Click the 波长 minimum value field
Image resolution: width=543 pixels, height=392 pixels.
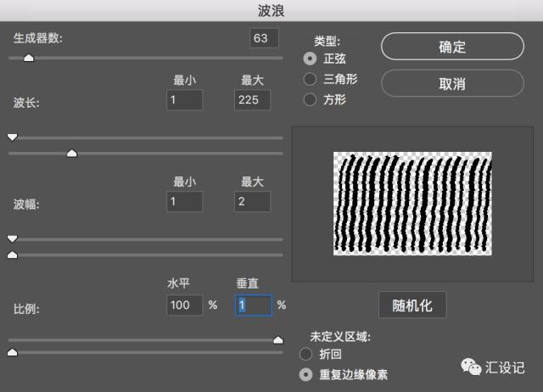185,101
